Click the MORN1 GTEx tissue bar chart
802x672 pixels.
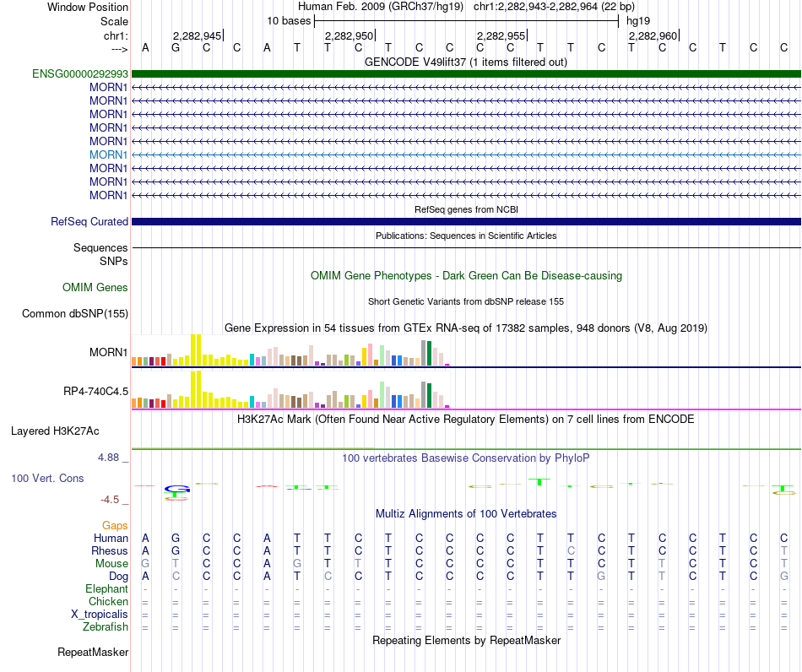click(x=290, y=350)
